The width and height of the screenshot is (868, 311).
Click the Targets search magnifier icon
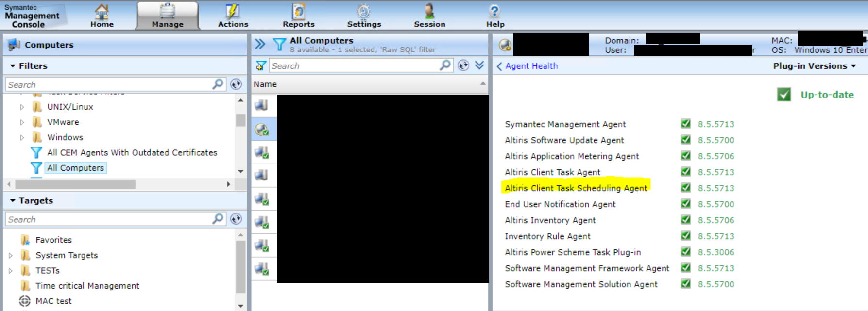pos(218,219)
